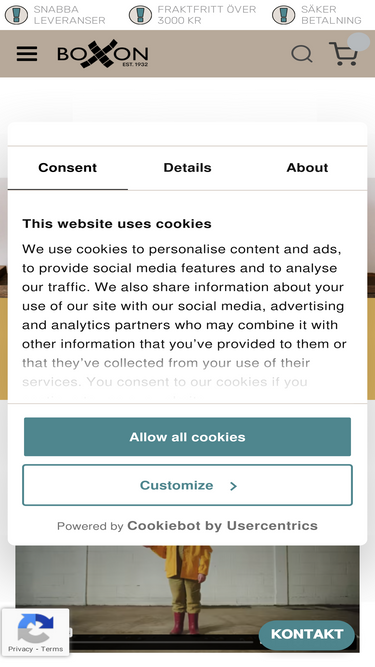Select the Consent tab

68,168
